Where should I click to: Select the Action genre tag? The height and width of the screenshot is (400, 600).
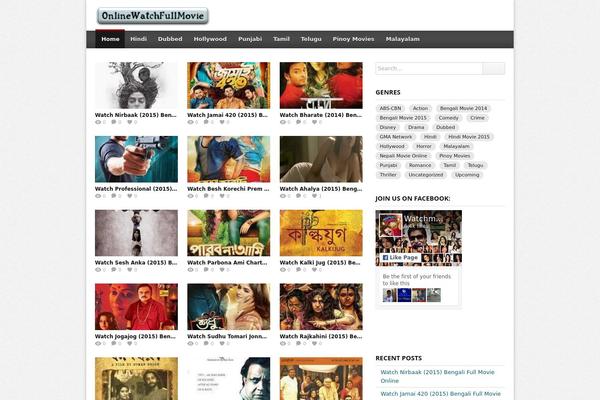pyautogui.click(x=420, y=108)
